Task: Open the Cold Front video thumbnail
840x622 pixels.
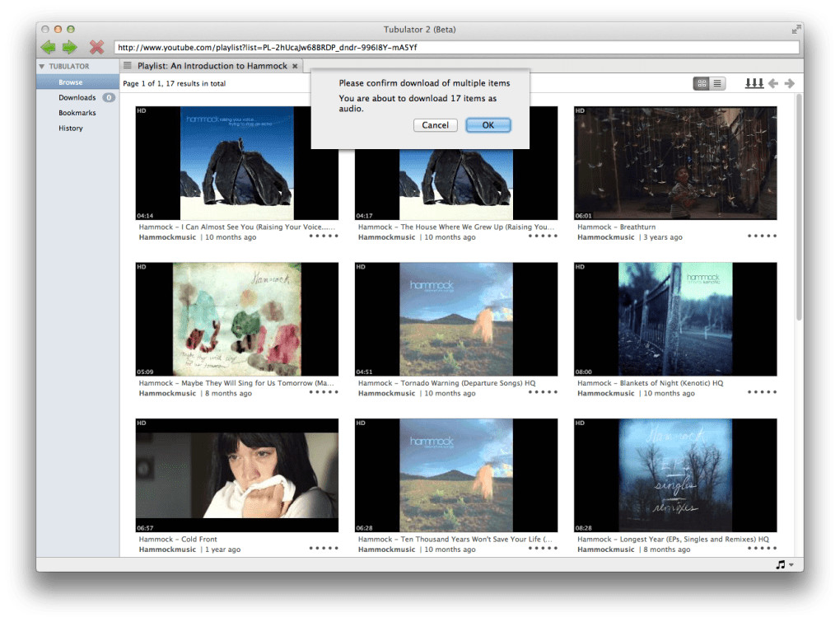Action: tap(237, 475)
